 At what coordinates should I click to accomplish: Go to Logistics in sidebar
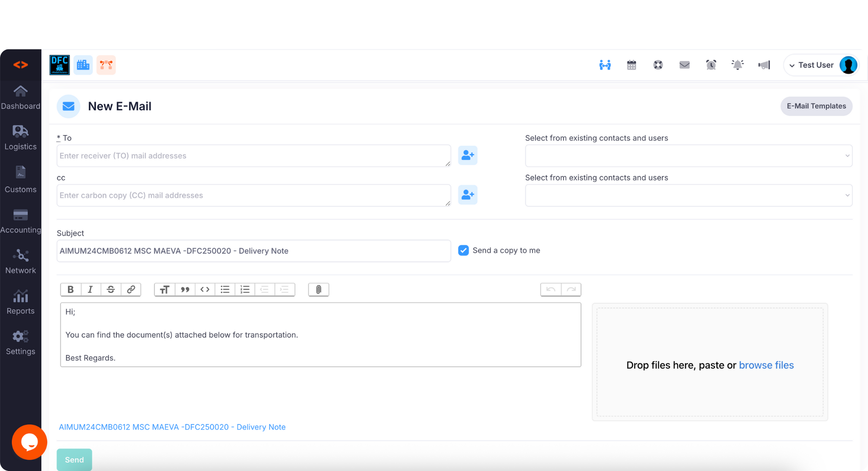coord(20,138)
